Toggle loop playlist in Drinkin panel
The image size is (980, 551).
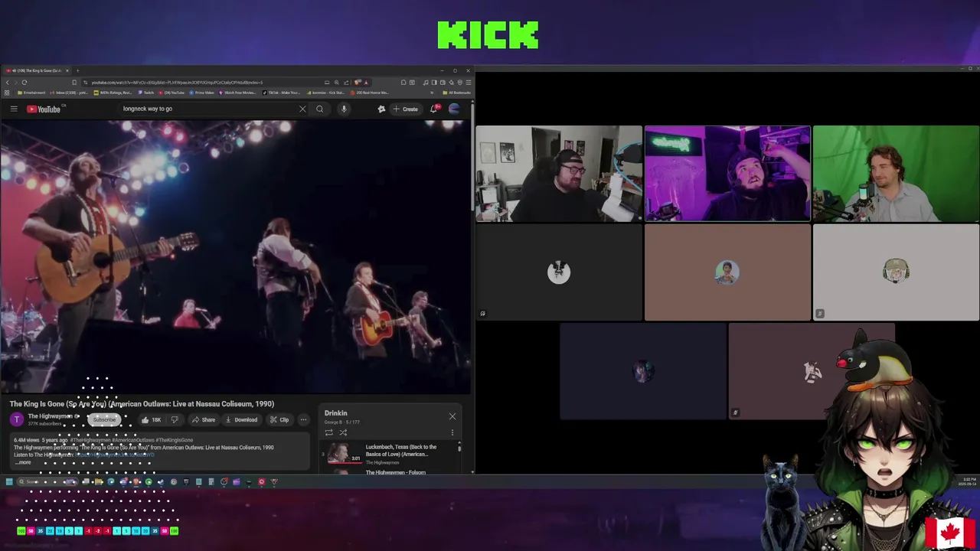click(329, 432)
